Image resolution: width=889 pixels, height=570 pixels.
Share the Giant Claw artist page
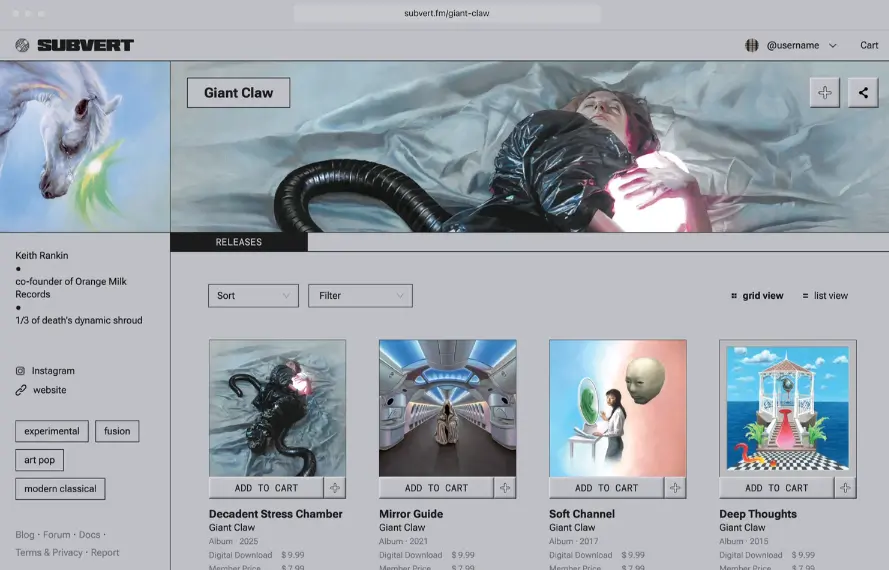tap(863, 92)
